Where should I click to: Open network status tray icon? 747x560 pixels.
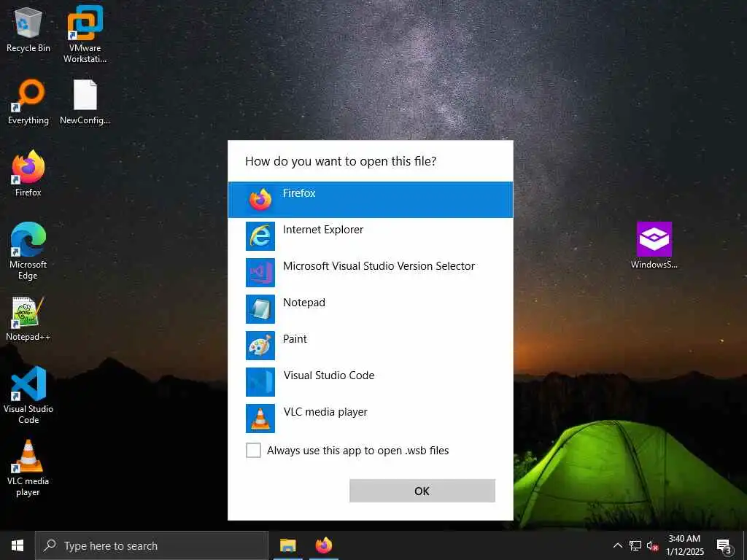[635, 545]
